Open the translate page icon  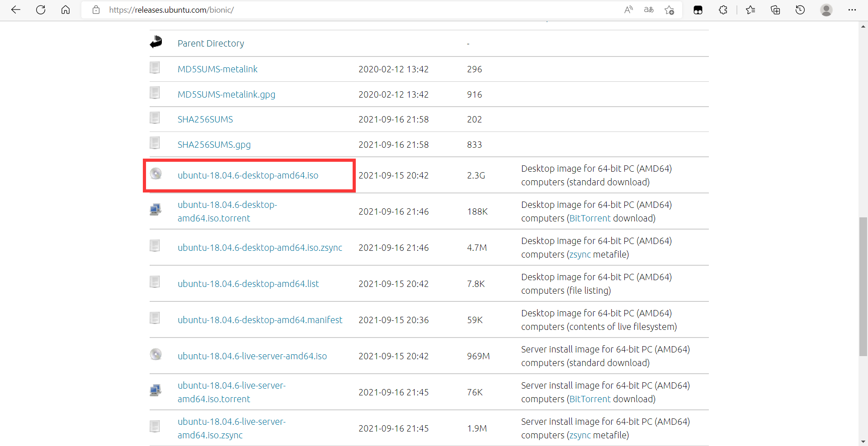coord(649,10)
